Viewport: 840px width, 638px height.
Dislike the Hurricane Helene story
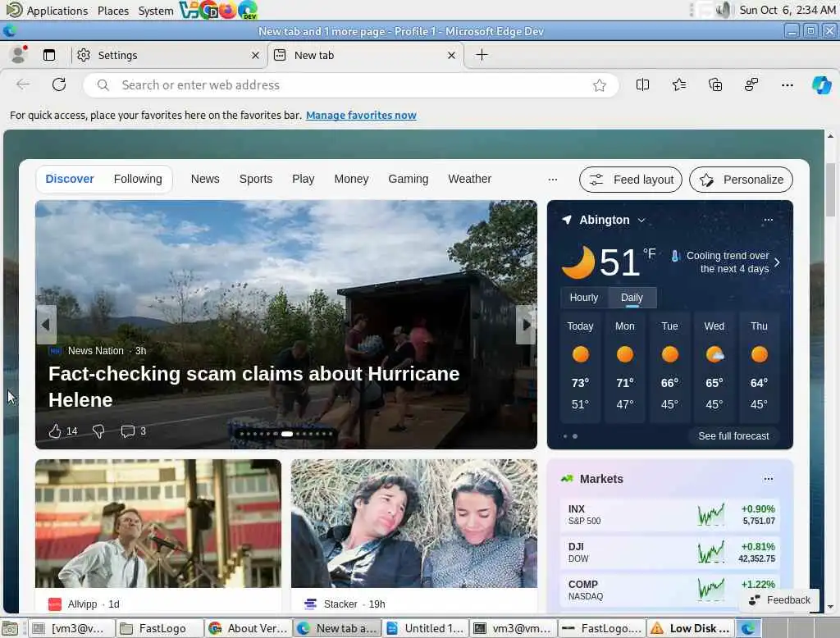pos(98,431)
